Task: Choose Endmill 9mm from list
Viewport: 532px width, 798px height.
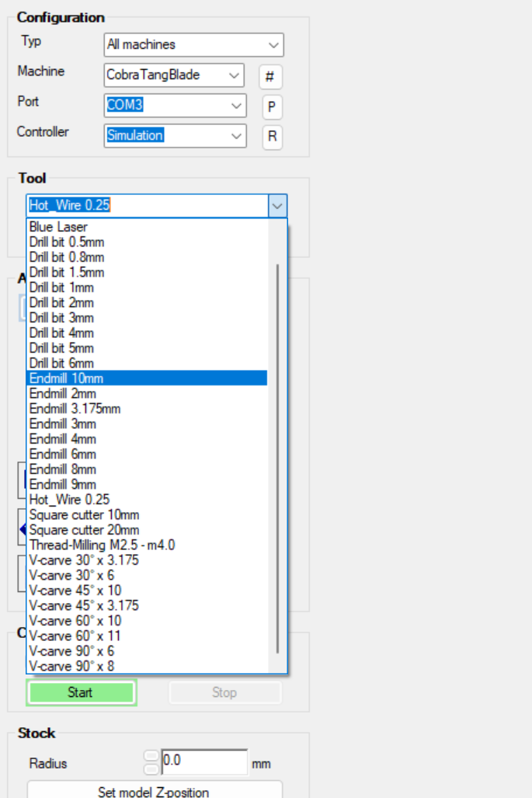Action: 147,485
